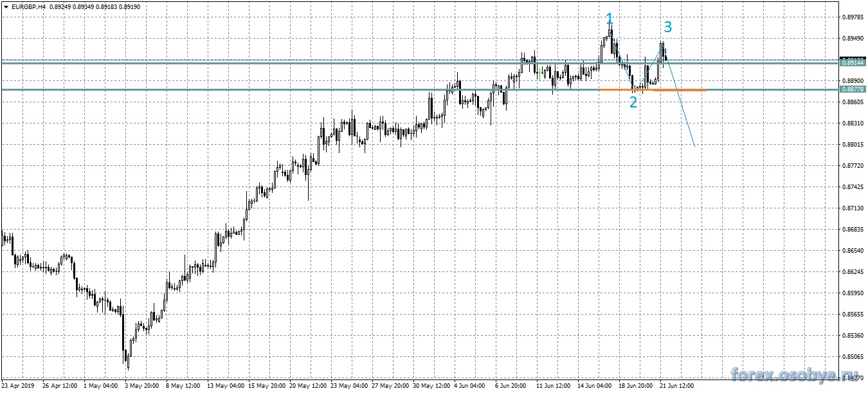Click the 0.86835 price scale label
Screen dimensions: 868x393
(x=853, y=230)
